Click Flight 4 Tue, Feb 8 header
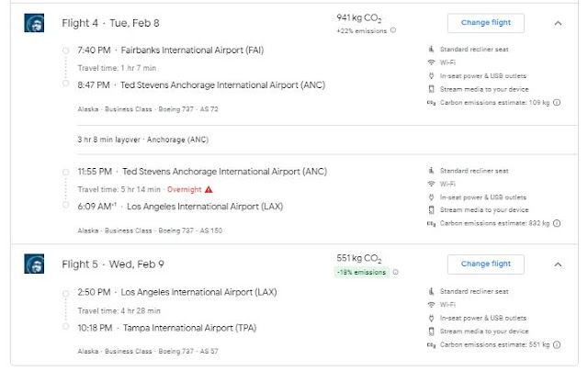This screenshot has width=588, height=371. (110, 23)
